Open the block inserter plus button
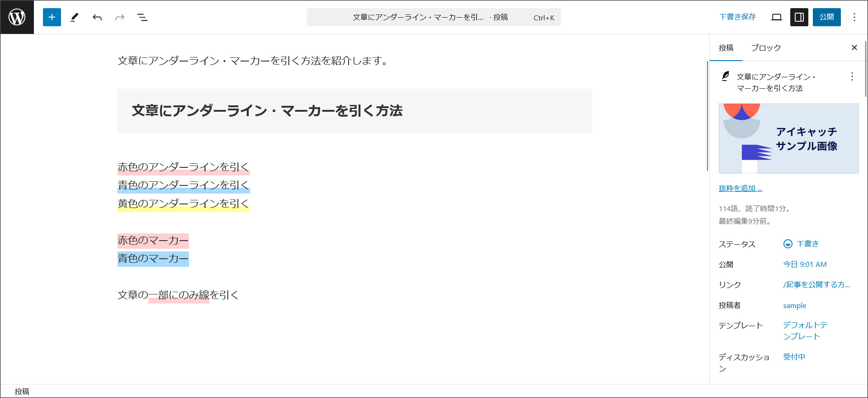The image size is (868, 398). coord(52,17)
